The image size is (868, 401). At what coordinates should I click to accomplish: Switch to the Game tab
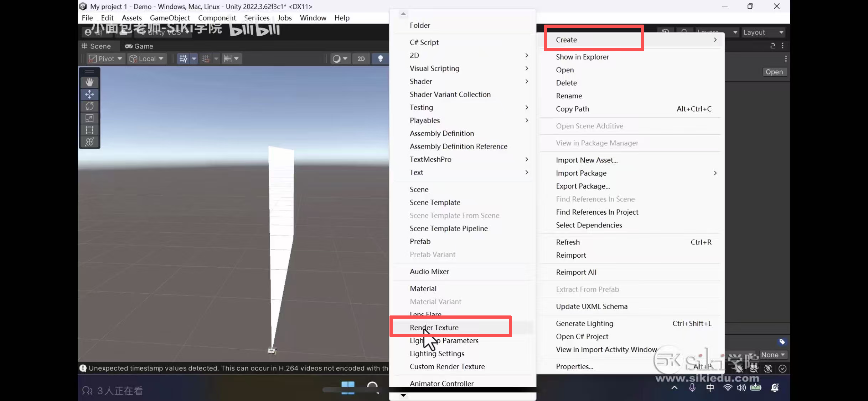(x=139, y=46)
